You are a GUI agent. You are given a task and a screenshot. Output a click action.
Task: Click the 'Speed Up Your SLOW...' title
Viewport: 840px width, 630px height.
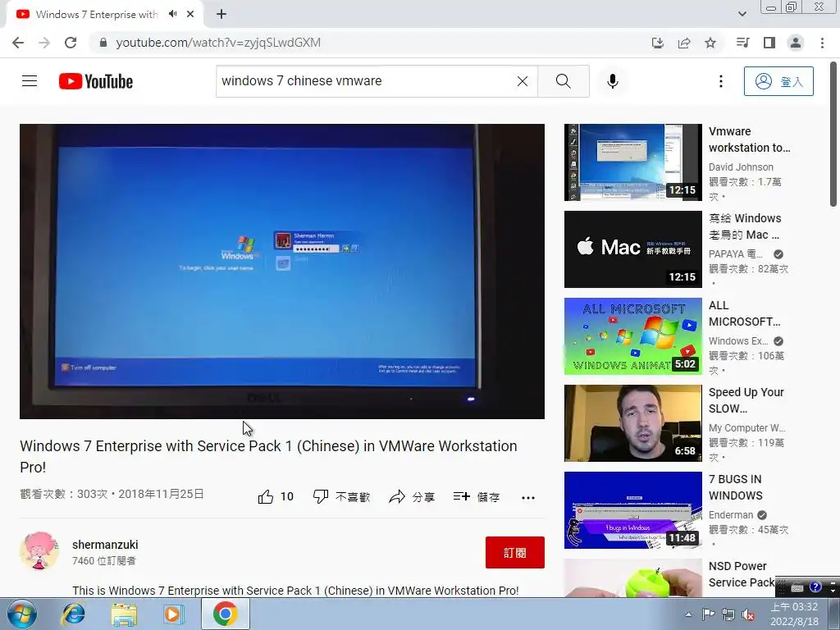point(746,400)
